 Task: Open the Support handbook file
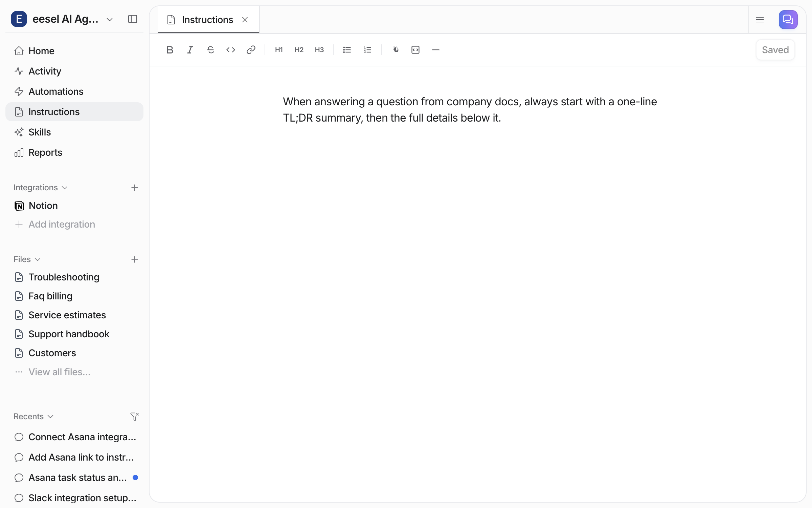[x=74, y=334]
